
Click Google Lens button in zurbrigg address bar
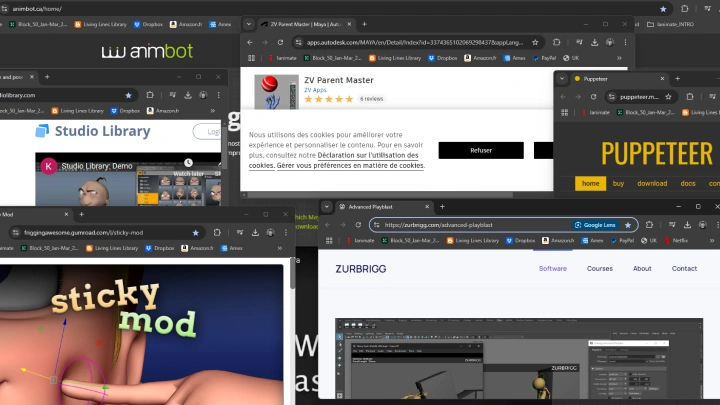[x=595, y=225]
